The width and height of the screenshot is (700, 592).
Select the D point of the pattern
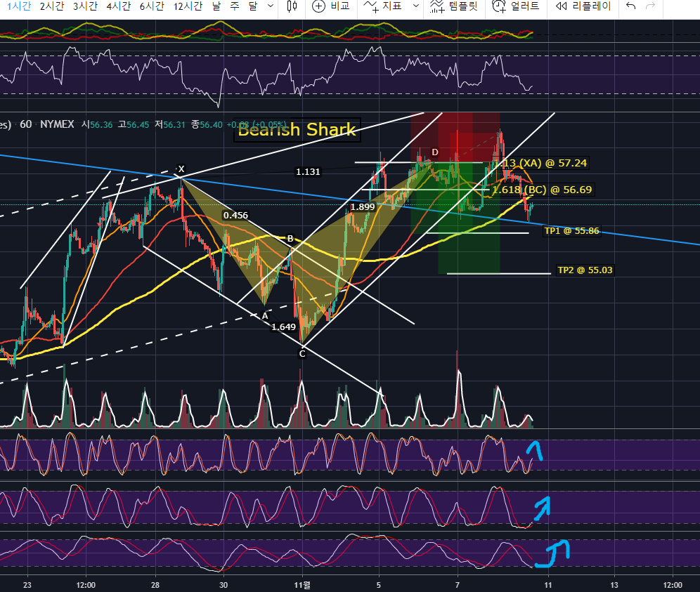[435, 152]
